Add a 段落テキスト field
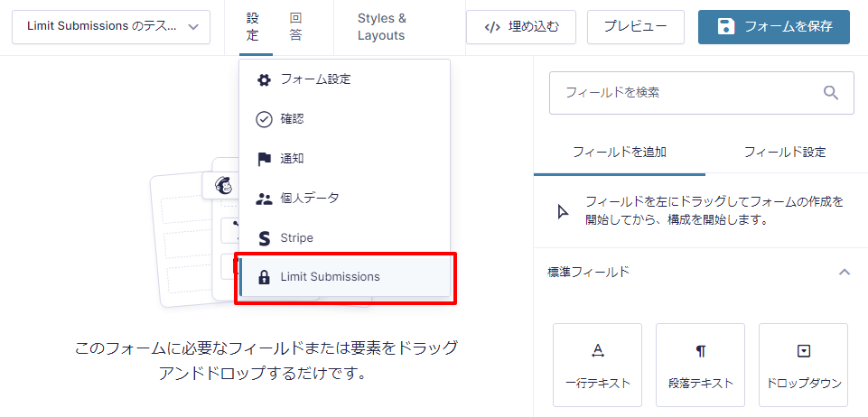868x417 pixels. click(700, 366)
